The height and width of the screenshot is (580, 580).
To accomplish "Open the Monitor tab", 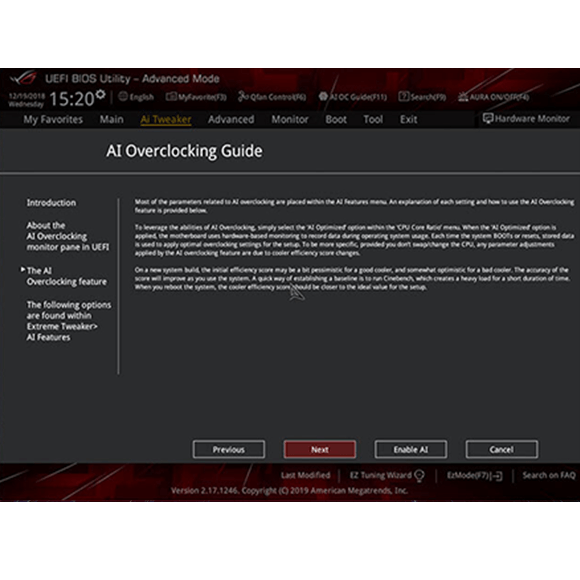I will pos(290,119).
